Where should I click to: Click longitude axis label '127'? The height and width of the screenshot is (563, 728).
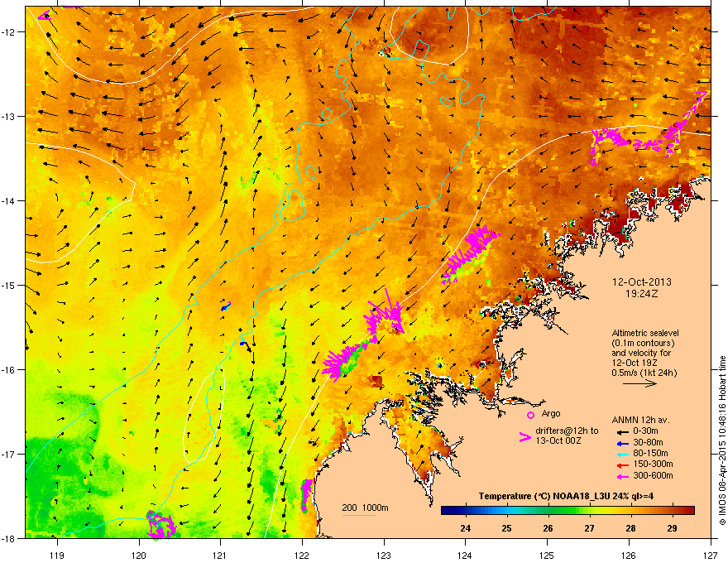(711, 555)
